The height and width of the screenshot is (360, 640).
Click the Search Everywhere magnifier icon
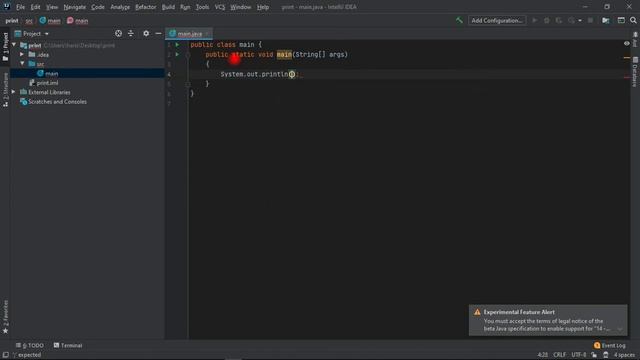pos(633,20)
